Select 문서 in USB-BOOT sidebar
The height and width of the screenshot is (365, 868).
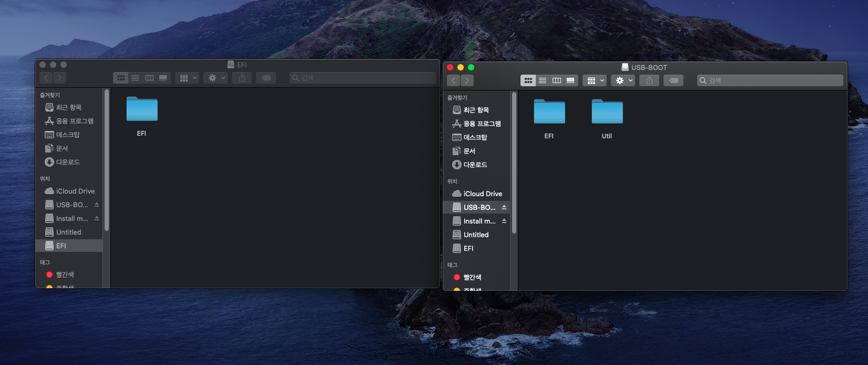[476, 151]
